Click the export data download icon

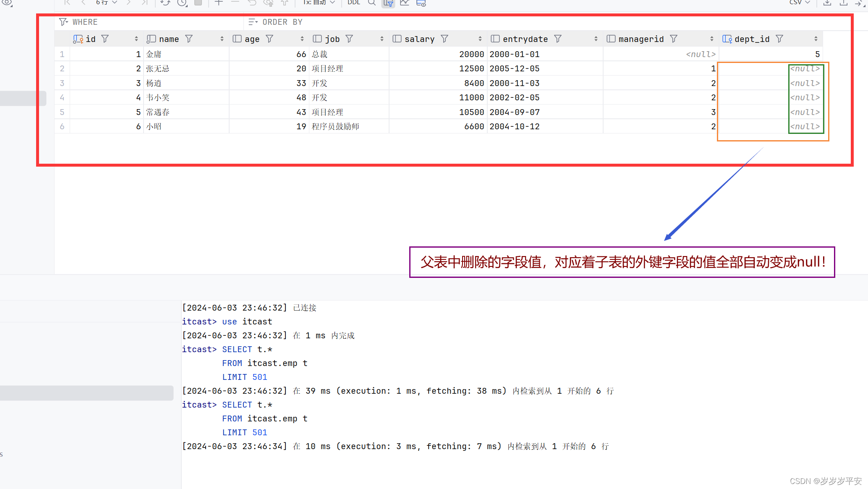(827, 3)
